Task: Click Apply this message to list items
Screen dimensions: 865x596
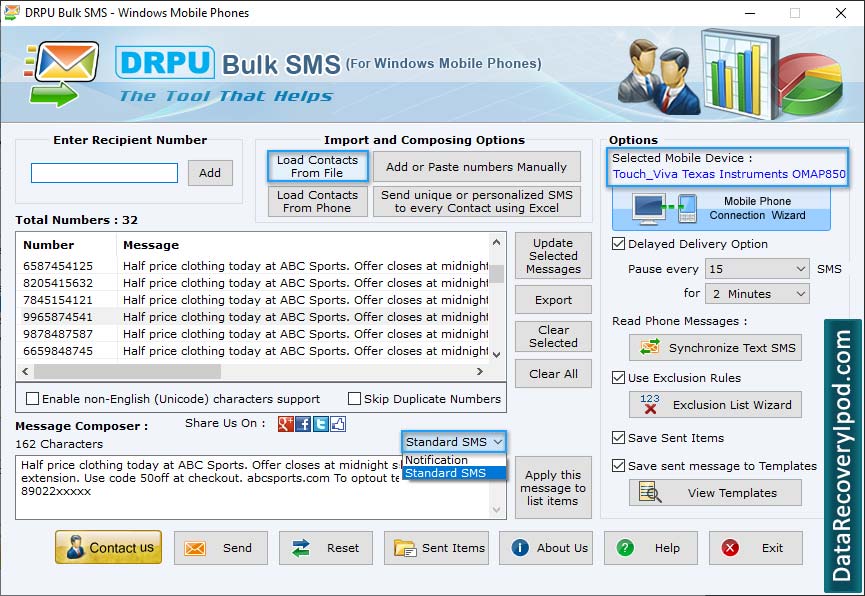Action: (x=553, y=488)
